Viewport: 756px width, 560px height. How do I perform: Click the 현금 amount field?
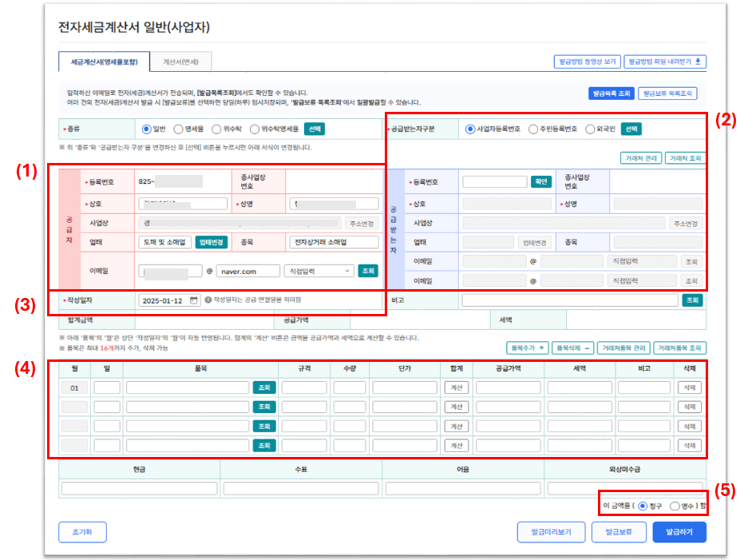pyautogui.click(x=140, y=489)
